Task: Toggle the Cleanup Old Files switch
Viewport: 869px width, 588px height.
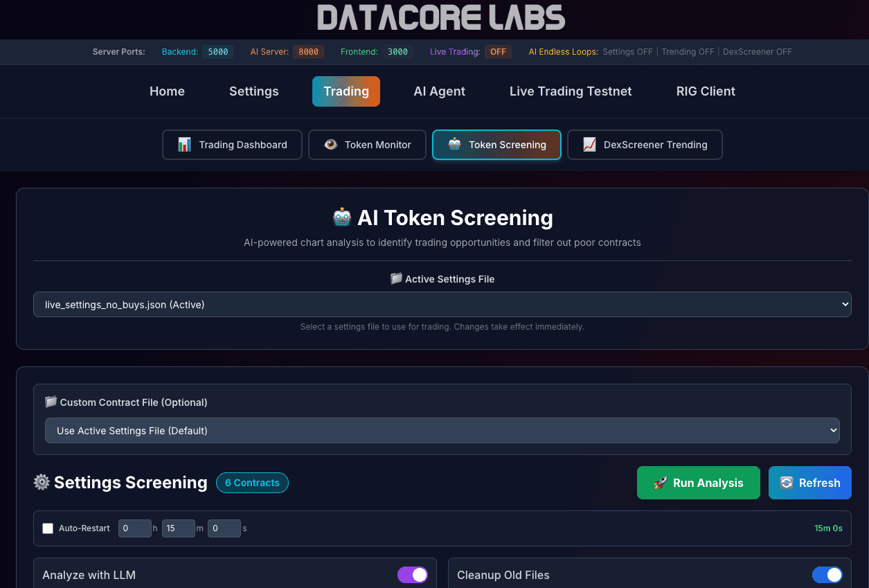Action: [x=827, y=575]
